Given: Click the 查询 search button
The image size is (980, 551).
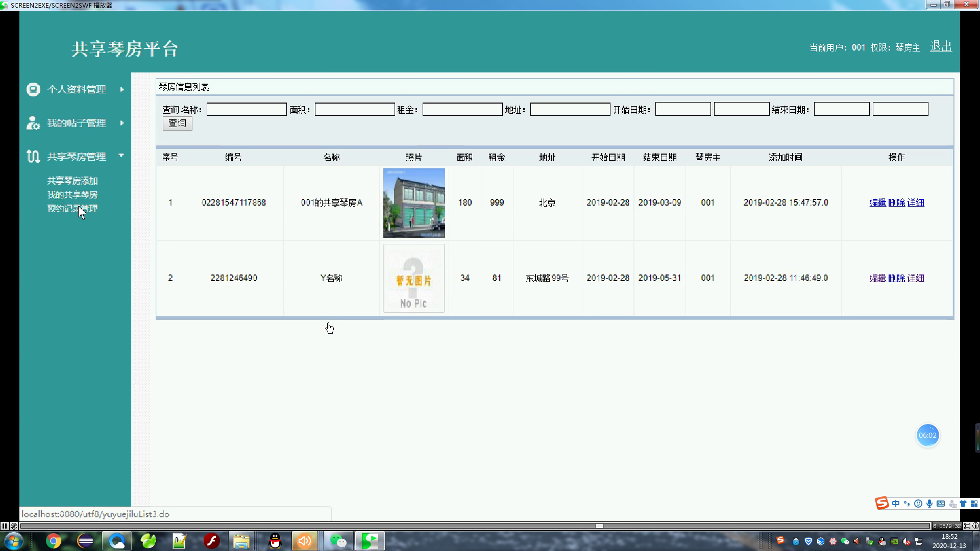Looking at the screenshot, I should [x=178, y=123].
